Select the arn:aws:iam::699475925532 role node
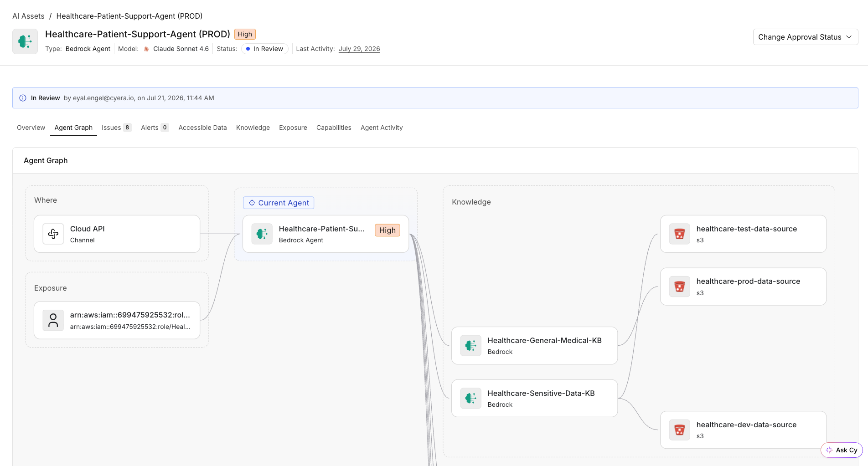868x466 pixels. (117, 320)
